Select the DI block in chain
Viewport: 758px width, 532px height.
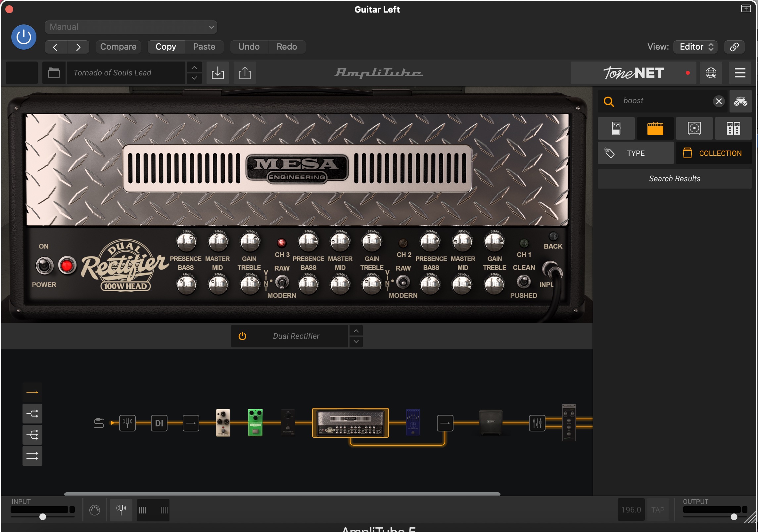[159, 423]
